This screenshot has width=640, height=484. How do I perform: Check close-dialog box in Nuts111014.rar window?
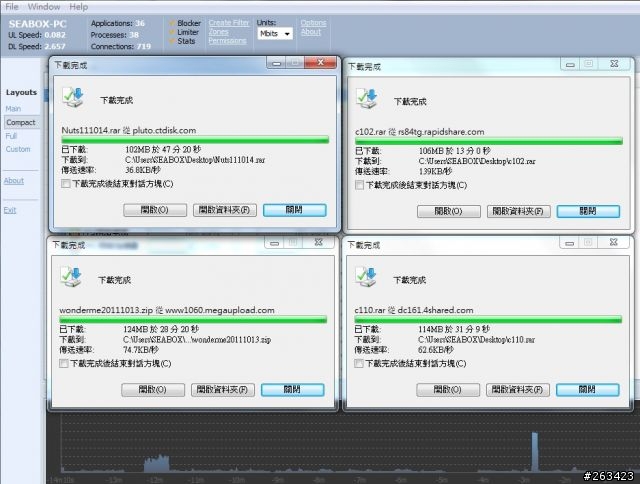click(65, 184)
